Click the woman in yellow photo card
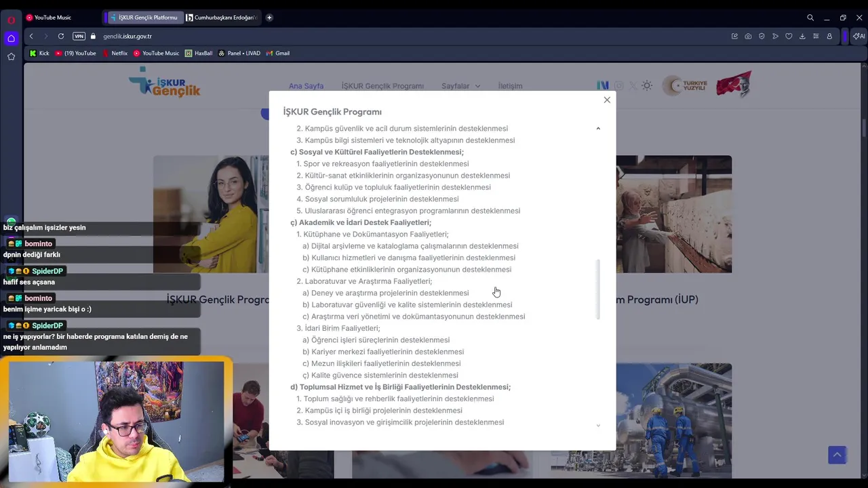 (x=211, y=214)
